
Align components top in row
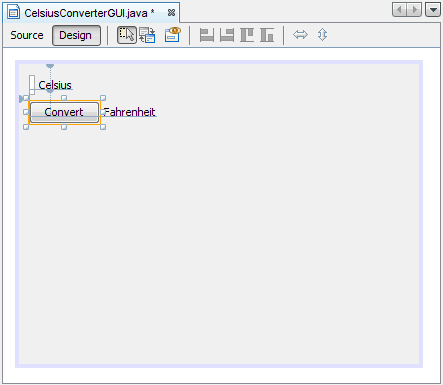[x=247, y=35]
